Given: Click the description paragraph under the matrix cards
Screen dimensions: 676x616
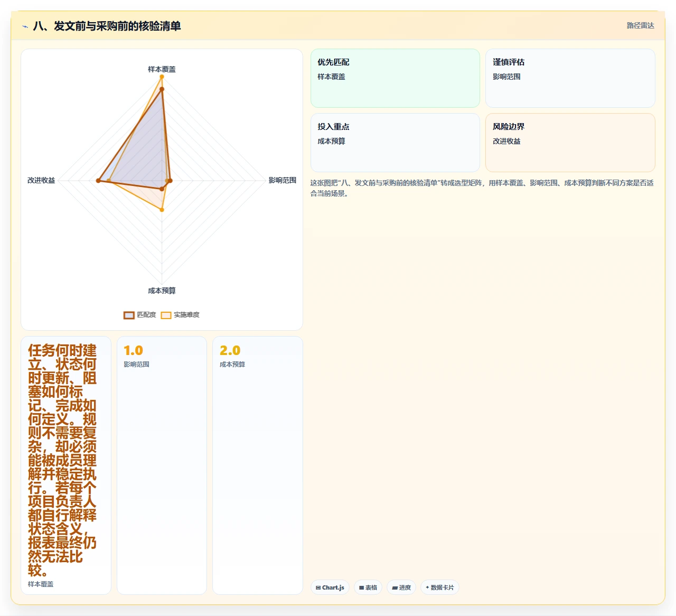Looking at the screenshot, I should [482, 188].
